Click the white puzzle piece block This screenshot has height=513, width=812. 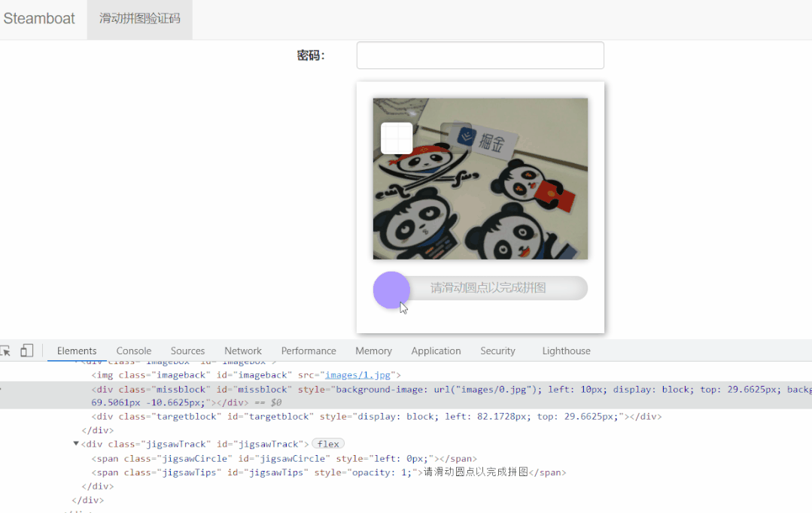pos(397,138)
